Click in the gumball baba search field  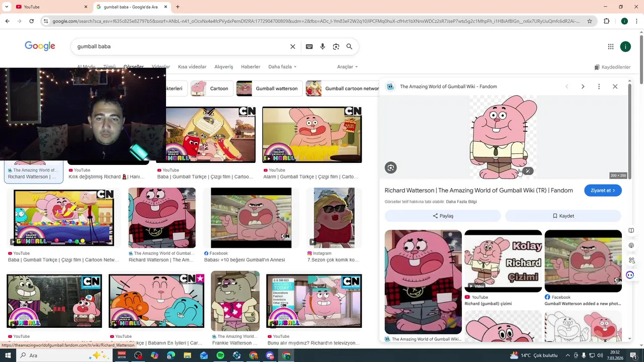(x=181, y=46)
